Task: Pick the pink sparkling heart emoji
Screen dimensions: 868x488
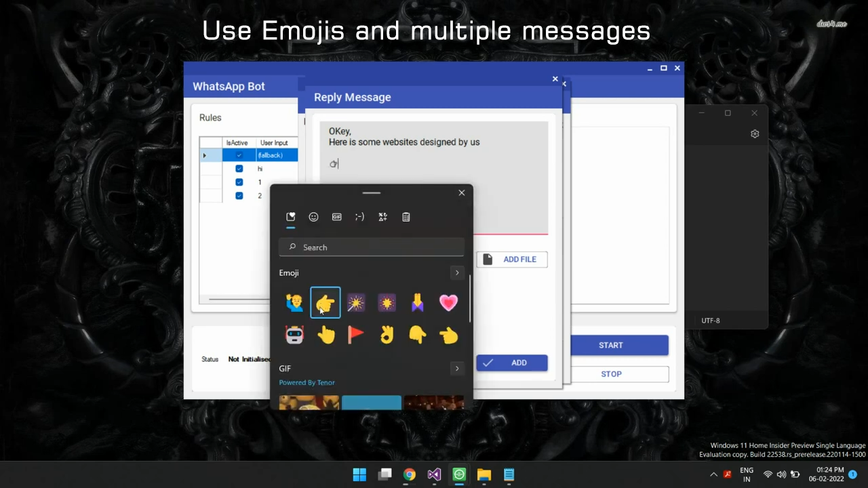Action: click(448, 303)
